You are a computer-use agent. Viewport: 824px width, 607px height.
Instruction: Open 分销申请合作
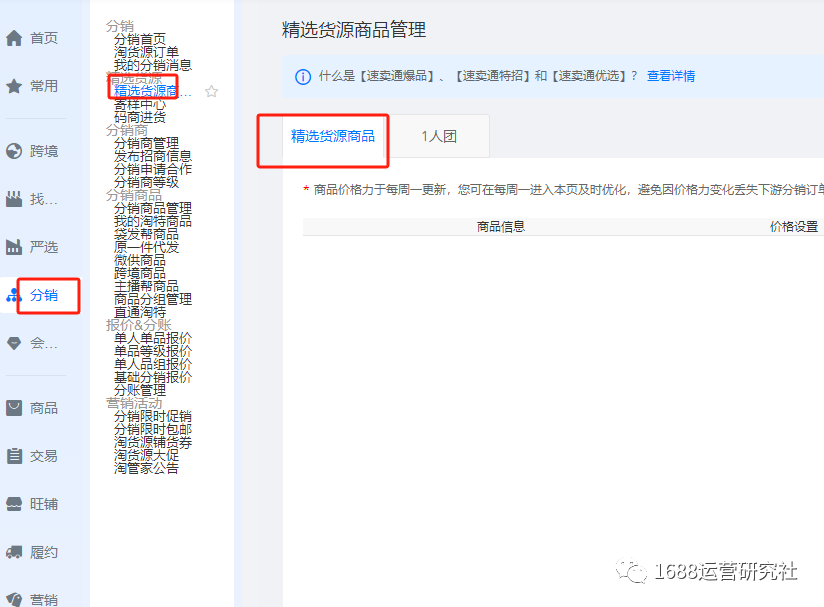[153, 169]
